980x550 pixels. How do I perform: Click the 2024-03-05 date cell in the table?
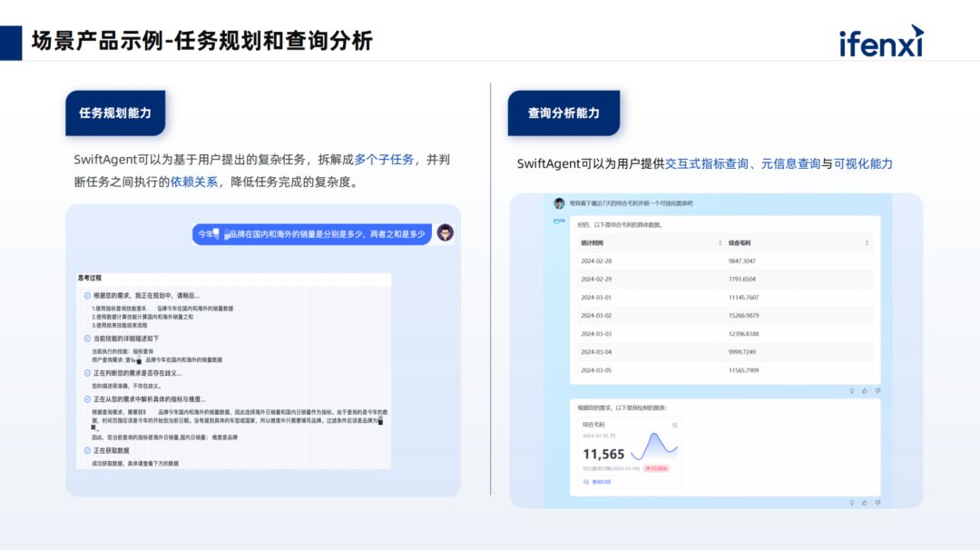pyautogui.click(x=596, y=370)
